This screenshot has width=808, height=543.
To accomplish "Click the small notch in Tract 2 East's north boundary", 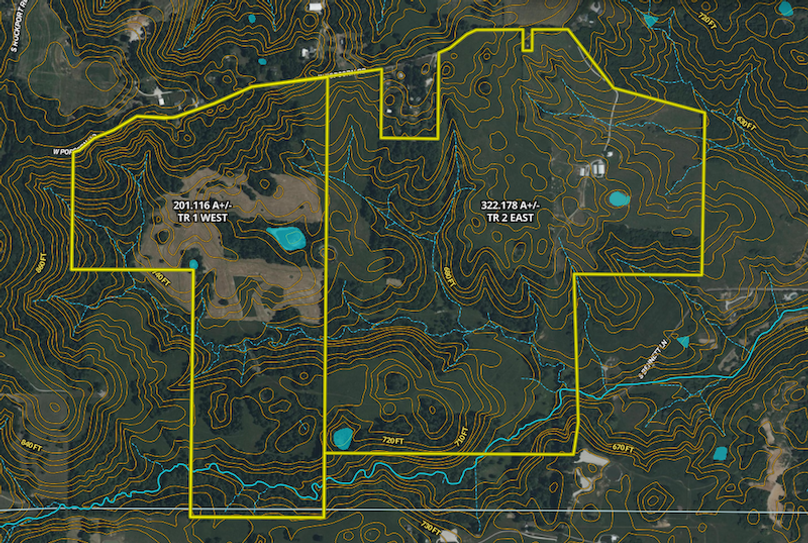I will coord(528,40).
